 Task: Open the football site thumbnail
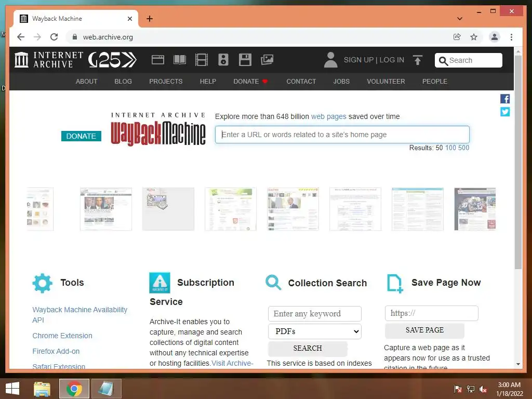coord(475,209)
